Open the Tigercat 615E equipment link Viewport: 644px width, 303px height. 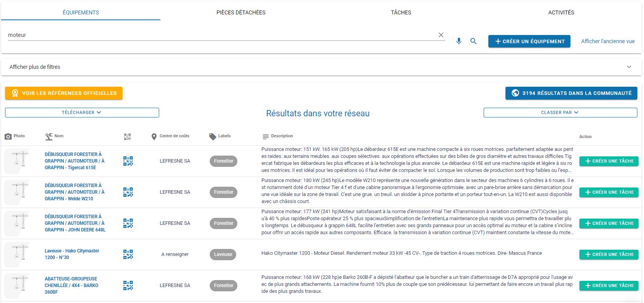point(75,161)
